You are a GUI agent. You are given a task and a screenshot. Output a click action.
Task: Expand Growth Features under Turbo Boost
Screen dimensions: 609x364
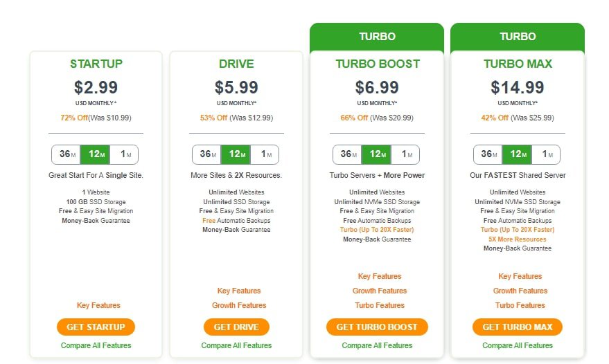pos(380,291)
